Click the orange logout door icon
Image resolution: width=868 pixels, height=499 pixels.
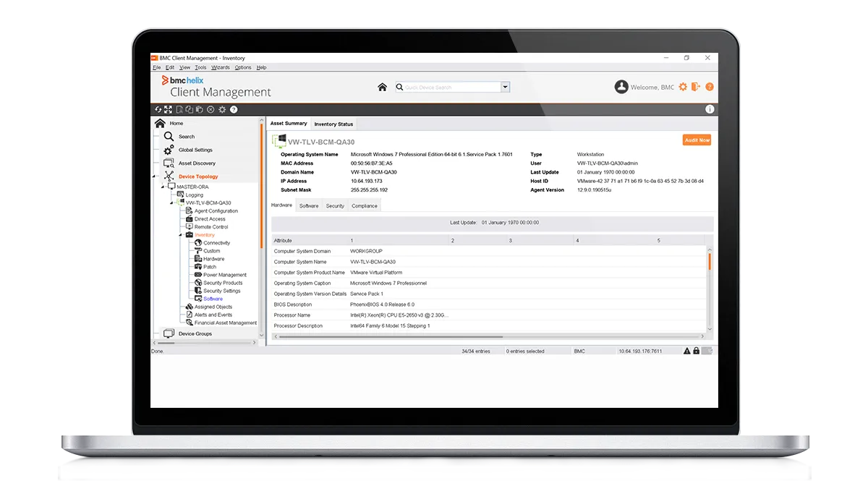click(696, 87)
